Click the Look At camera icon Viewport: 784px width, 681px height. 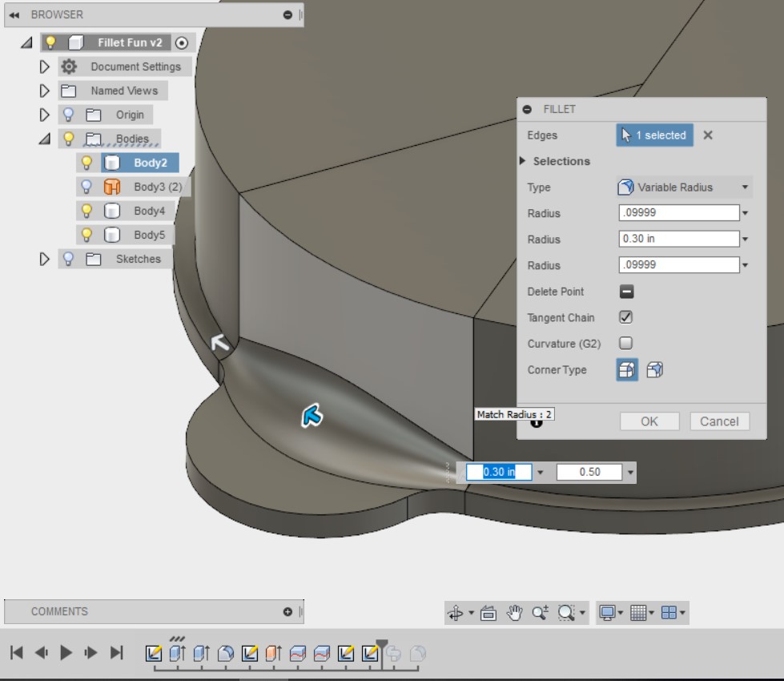pyautogui.click(x=489, y=613)
